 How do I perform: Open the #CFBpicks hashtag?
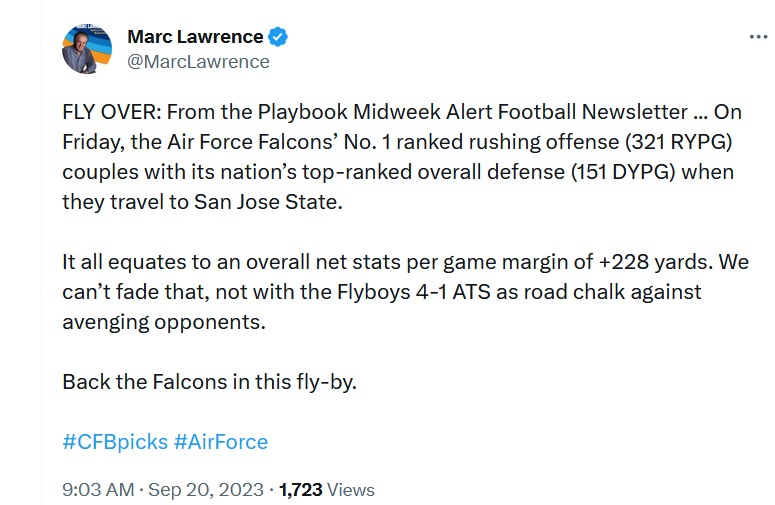[x=114, y=441]
